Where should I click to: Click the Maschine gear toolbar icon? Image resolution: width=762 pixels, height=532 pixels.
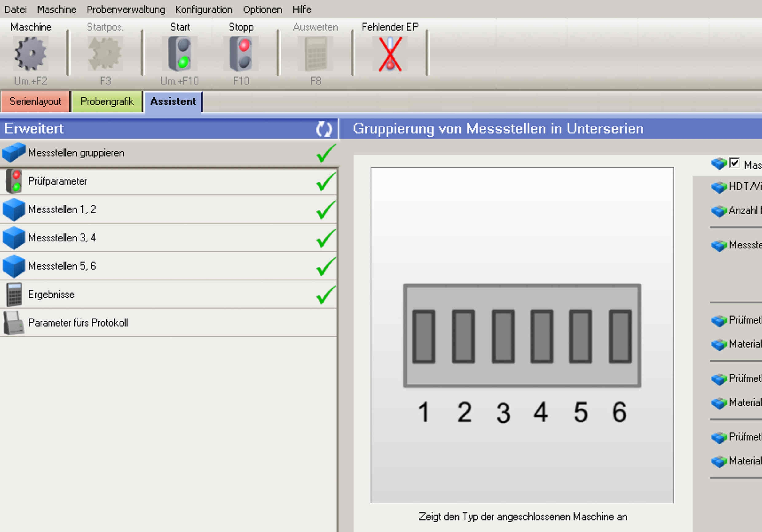(30, 53)
